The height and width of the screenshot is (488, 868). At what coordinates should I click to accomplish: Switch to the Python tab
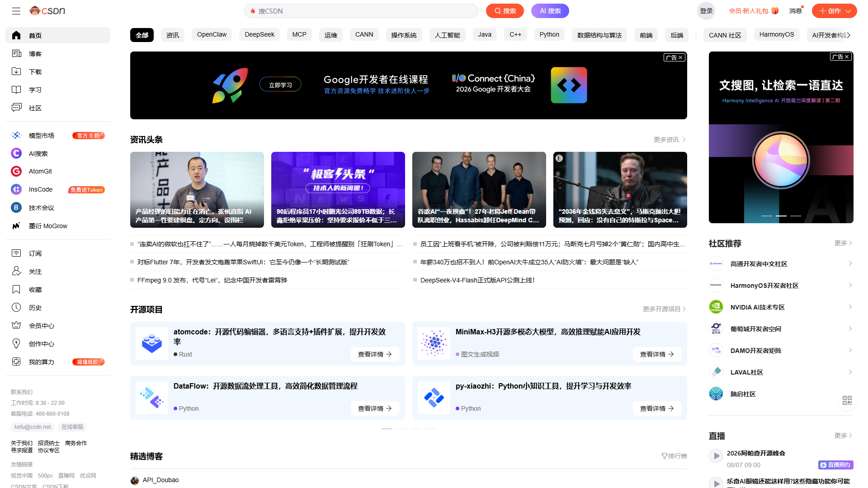click(x=549, y=35)
